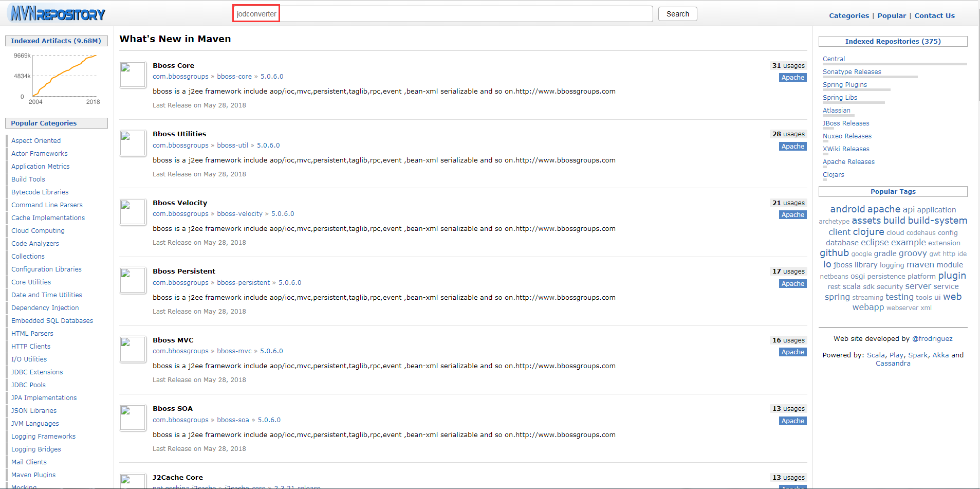The height and width of the screenshot is (489, 980).
Task: Click the Indexed Artifacts (9.68M) header
Action: pos(56,41)
